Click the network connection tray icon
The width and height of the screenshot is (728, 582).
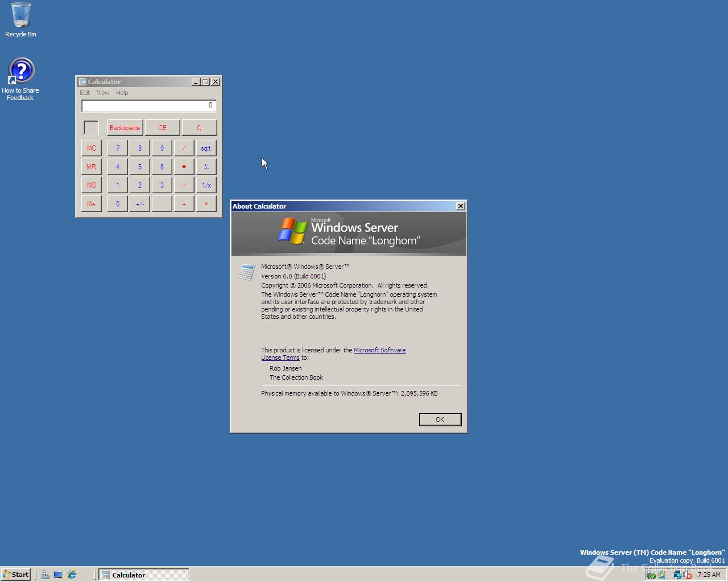click(677, 575)
